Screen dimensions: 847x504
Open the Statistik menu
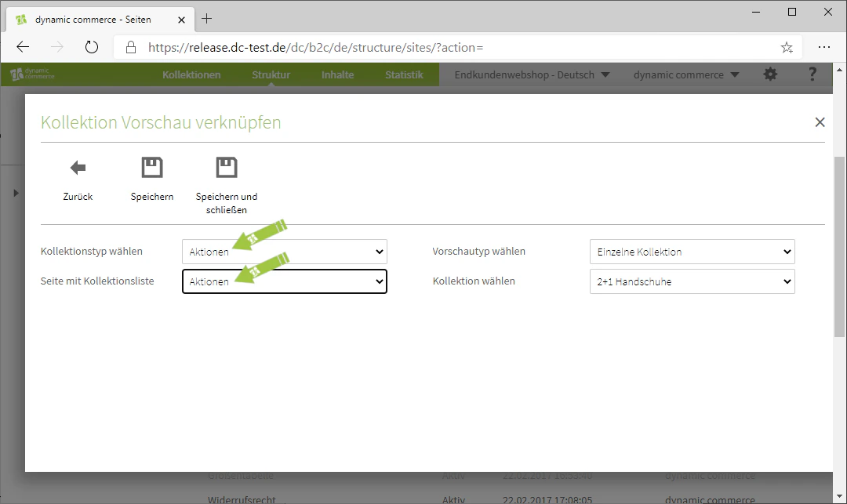tap(404, 74)
